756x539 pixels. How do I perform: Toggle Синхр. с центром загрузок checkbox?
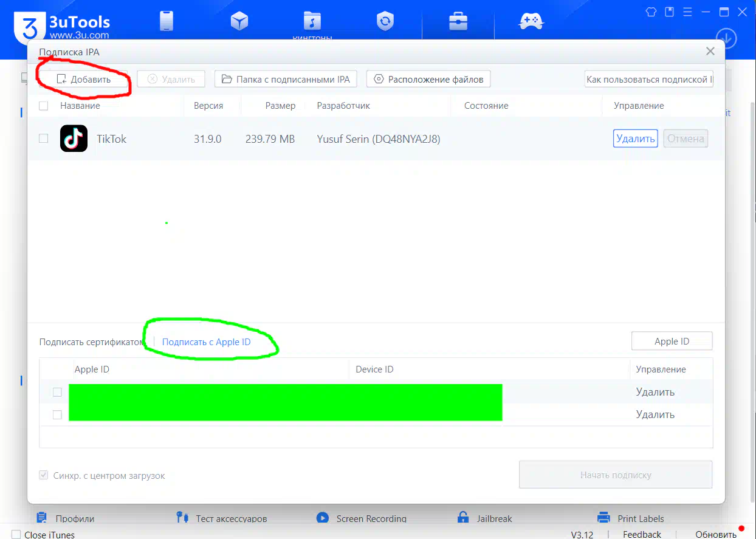click(44, 475)
